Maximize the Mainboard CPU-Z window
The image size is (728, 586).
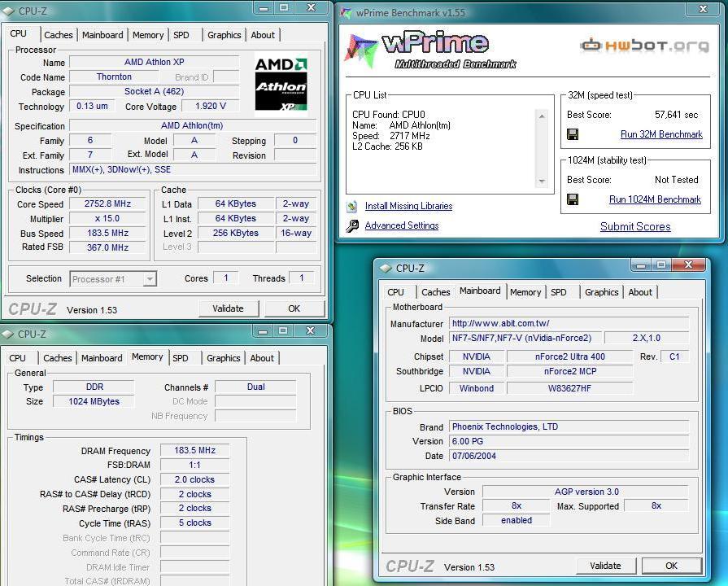pos(661,265)
